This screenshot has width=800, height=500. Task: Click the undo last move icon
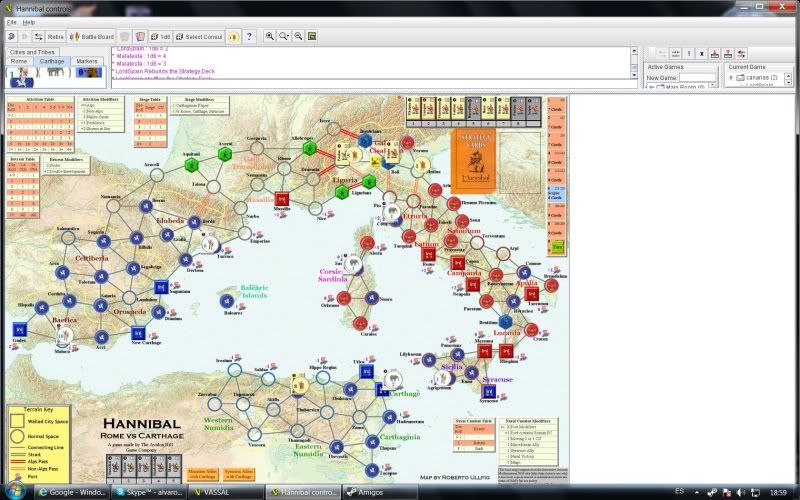coord(11,37)
